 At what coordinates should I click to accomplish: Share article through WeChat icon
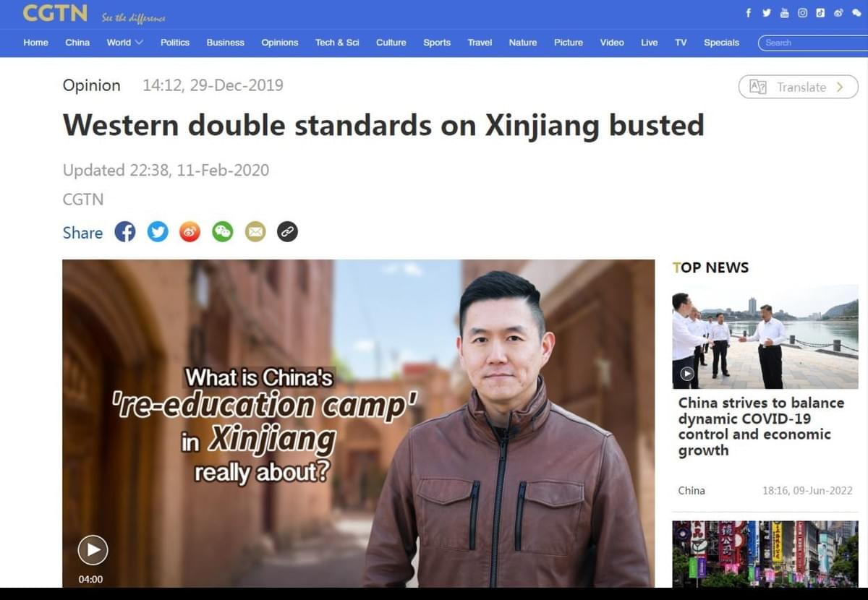[222, 232]
